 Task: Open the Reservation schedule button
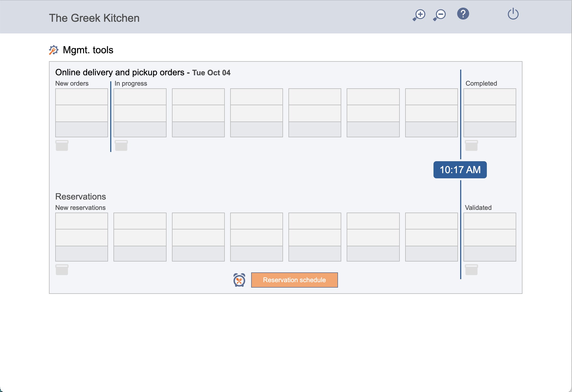click(x=294, y=280)
